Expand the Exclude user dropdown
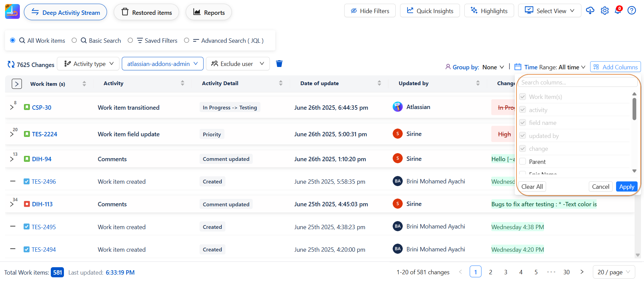This screenshot has width=644, height=281. coord(238,64)
